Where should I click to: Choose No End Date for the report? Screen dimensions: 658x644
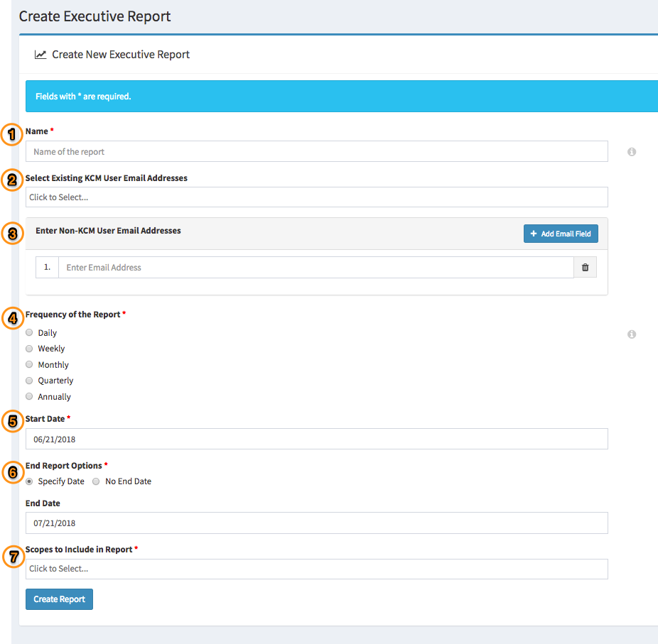pos(96,481)
